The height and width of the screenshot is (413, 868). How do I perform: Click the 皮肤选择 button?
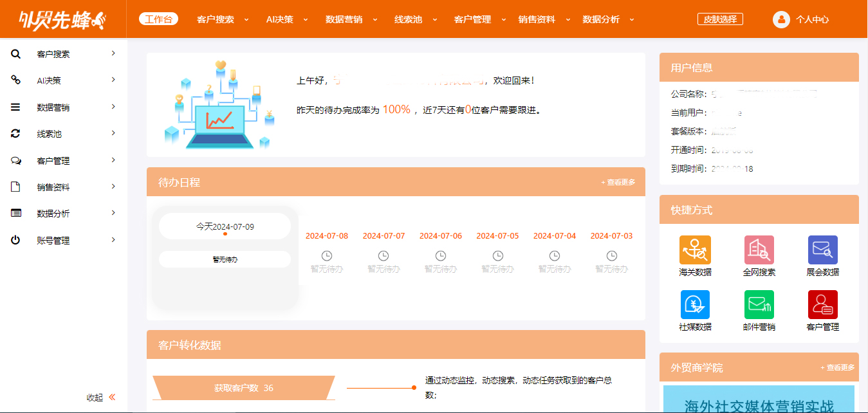(720, 19)
